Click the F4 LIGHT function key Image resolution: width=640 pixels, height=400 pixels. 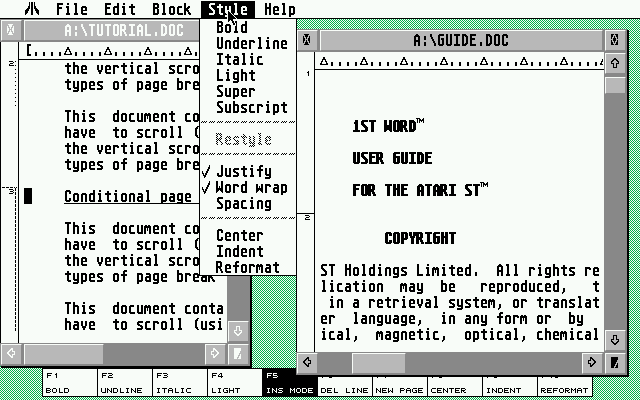(x=235, y=382)
